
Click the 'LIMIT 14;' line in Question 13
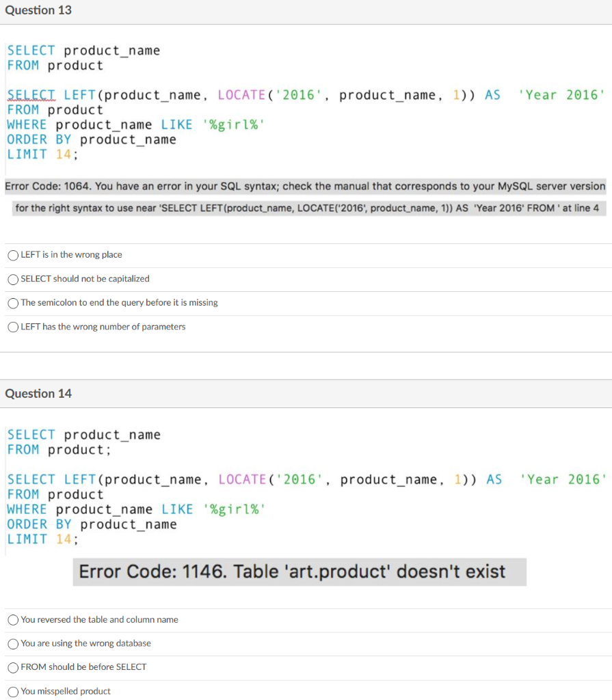(42, 154)
